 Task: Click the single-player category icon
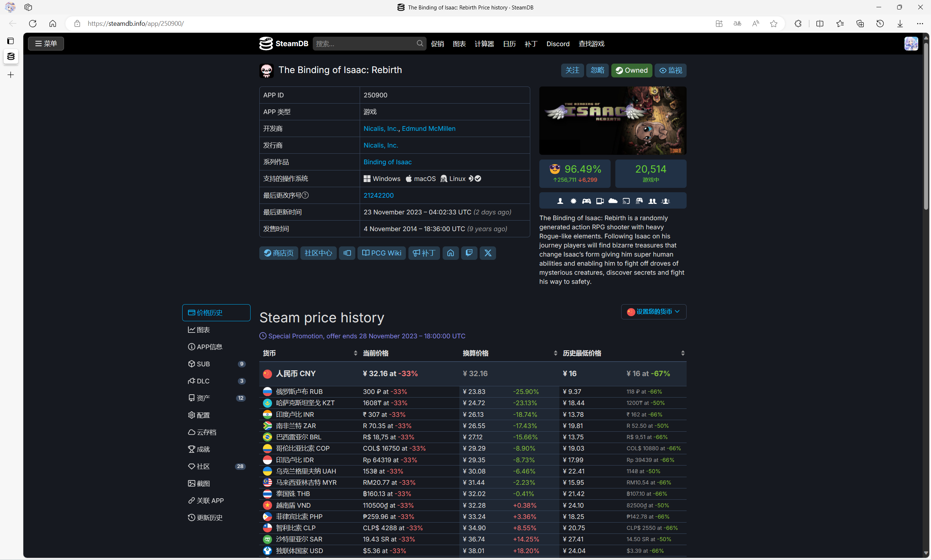(x=560, y=201)
